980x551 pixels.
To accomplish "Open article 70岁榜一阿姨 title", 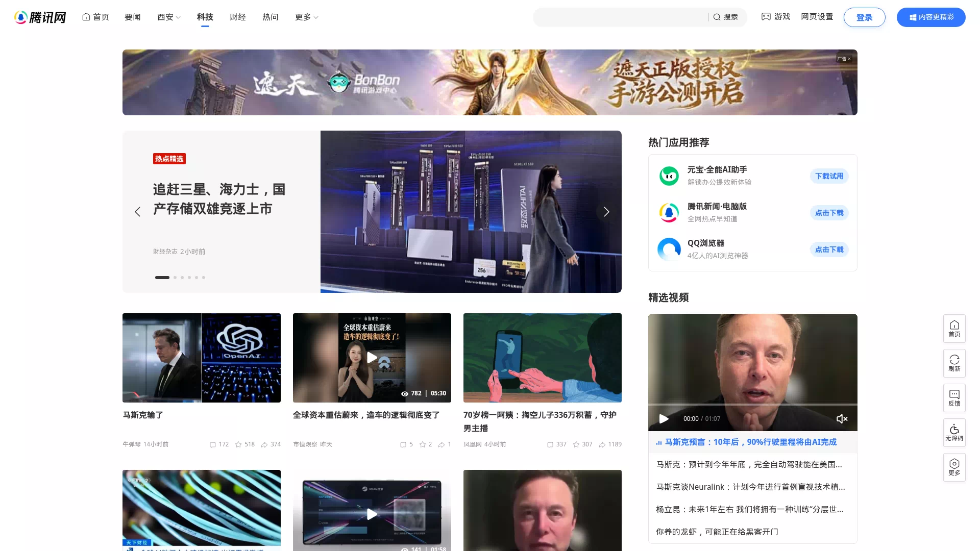I will [x=540, y=421].
